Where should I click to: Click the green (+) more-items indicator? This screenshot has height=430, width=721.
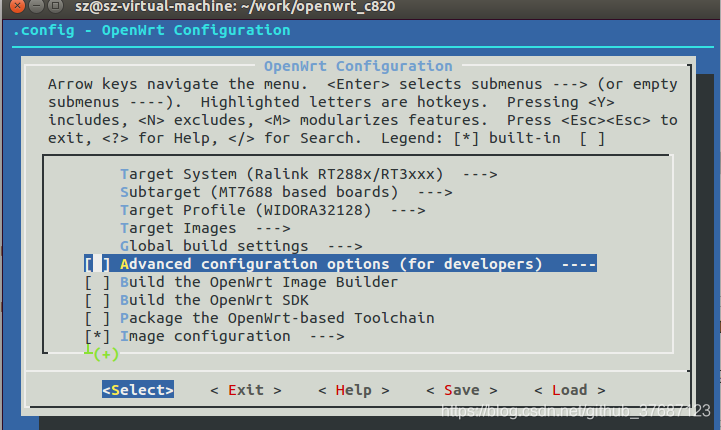pos(106,354)
